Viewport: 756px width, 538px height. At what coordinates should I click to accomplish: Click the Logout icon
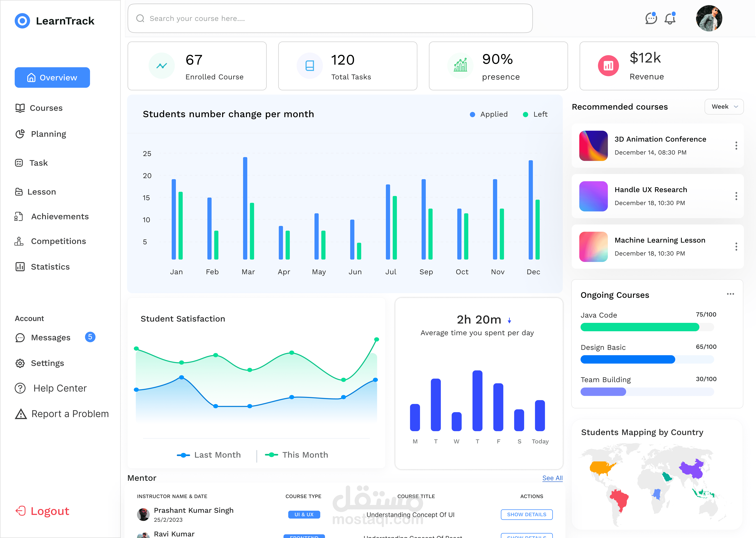point(20,511)
